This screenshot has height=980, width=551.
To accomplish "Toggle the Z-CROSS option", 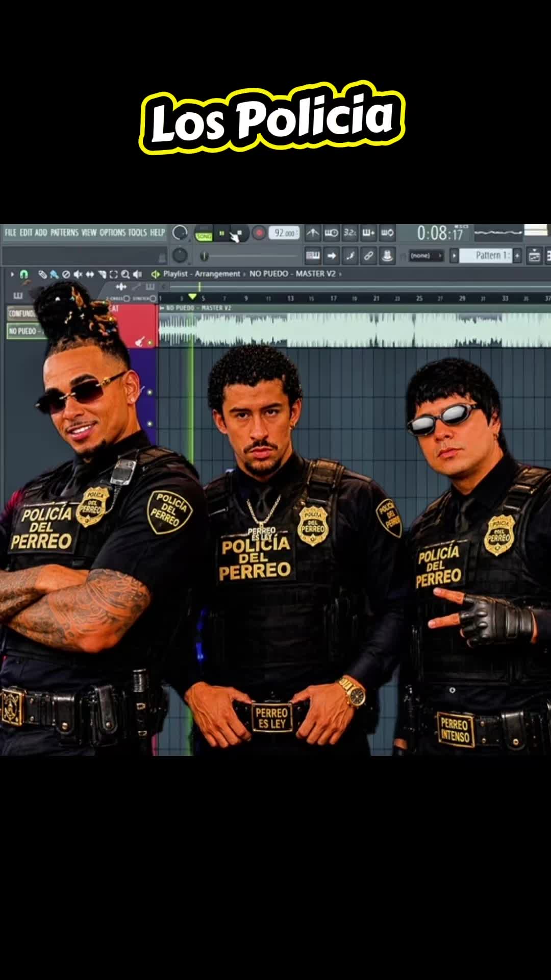I will pos(117,298).
